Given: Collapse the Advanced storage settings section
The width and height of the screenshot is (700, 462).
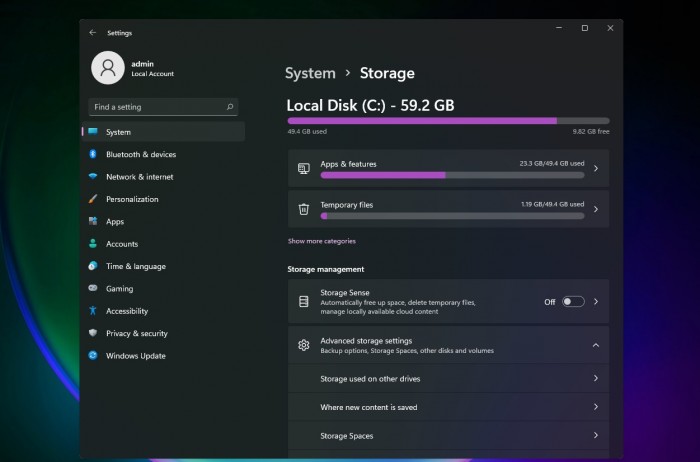Looking at the screenshot, I should coord(596,345).
